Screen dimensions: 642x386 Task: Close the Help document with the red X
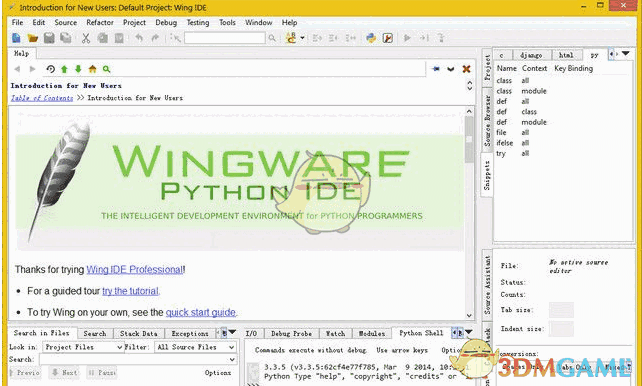click(466, 69)
